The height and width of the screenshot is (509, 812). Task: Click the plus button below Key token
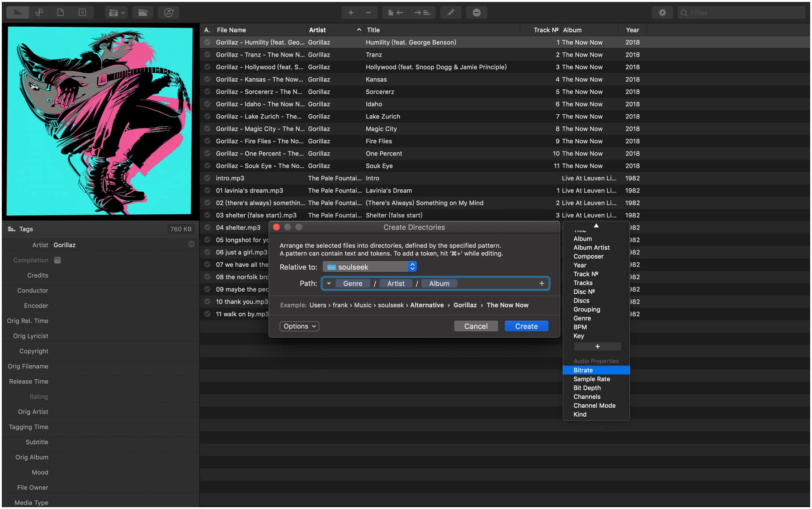(x=597, y=346)
